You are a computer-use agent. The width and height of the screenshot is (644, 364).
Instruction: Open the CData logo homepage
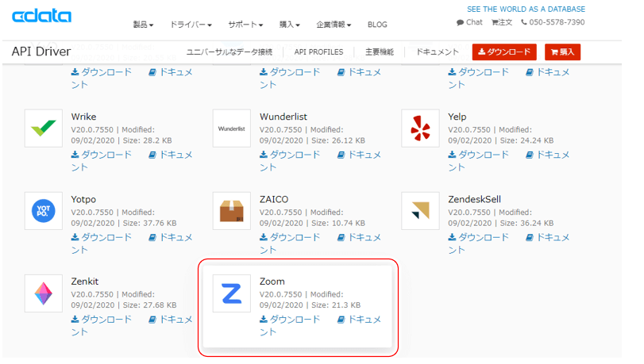point(41,16)
